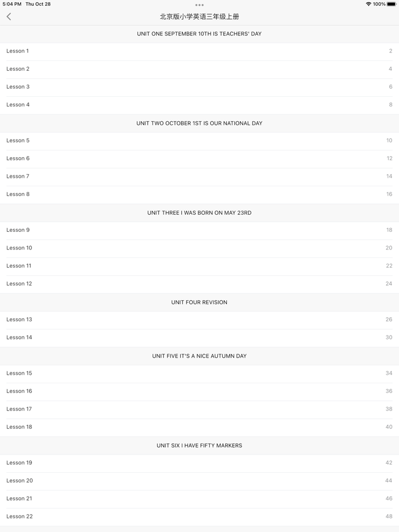Tap the Unit One Teachers' Day header
399x532 pixels.
click(199, 34)
